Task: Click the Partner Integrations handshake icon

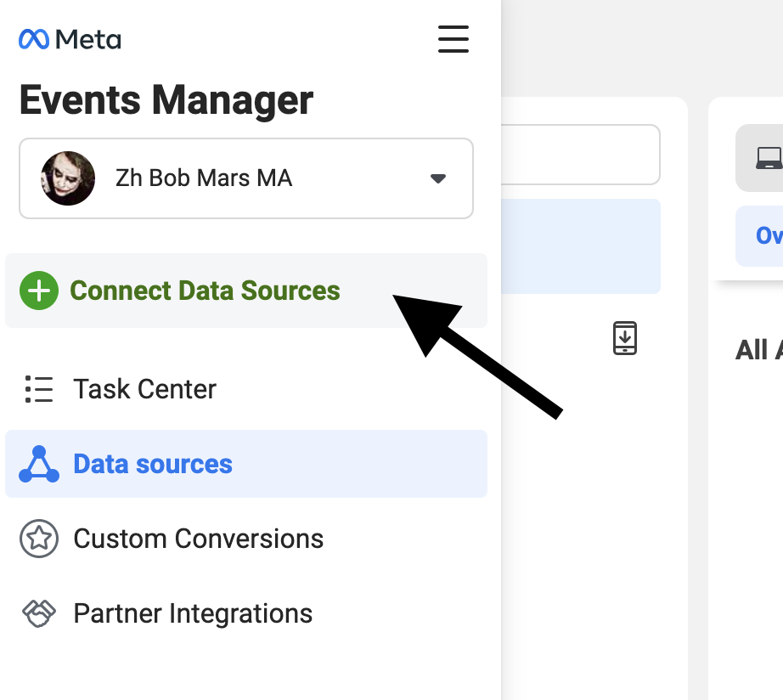Action: point(39,613)
